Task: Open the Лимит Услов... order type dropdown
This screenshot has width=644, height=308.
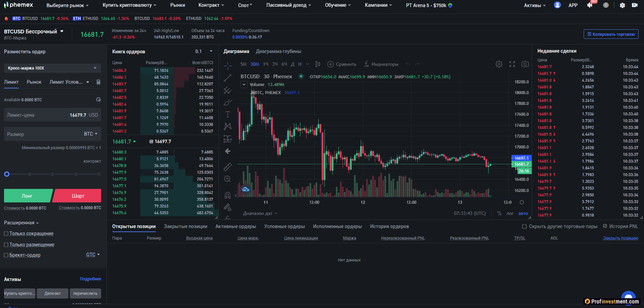Action: [x=69, y=82]
